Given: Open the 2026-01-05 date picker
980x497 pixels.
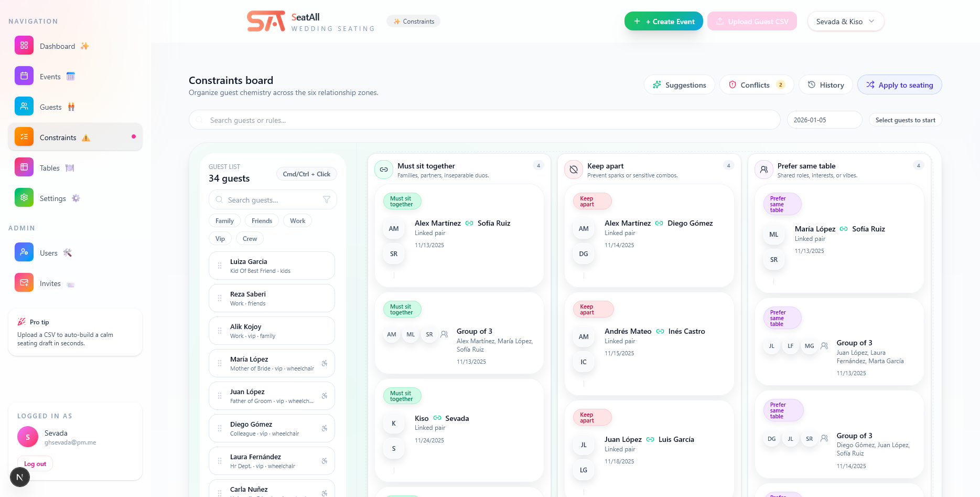Looking at the screenshot, I should 824,120.
